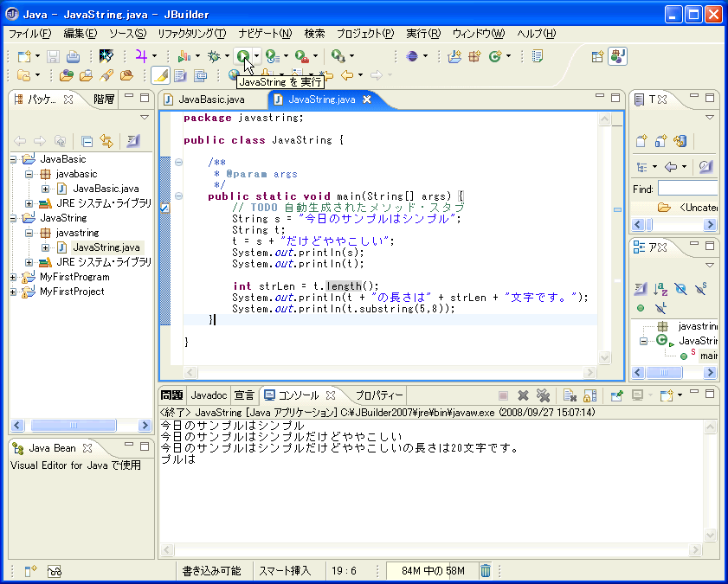
Task: Toggle alphabetical sort in outline view
Action: coord(660,289)
